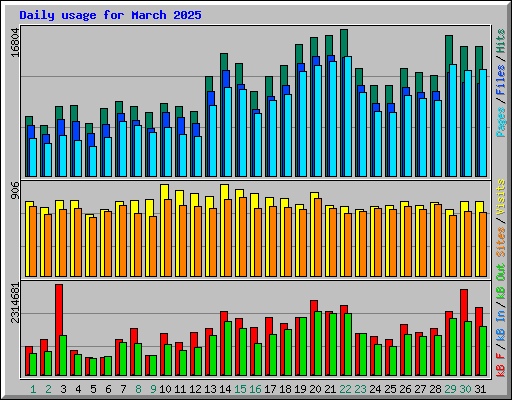Select the cyan pages bar for day 29
The width and height of the screenshot is (512, 400).
point(453,121)
